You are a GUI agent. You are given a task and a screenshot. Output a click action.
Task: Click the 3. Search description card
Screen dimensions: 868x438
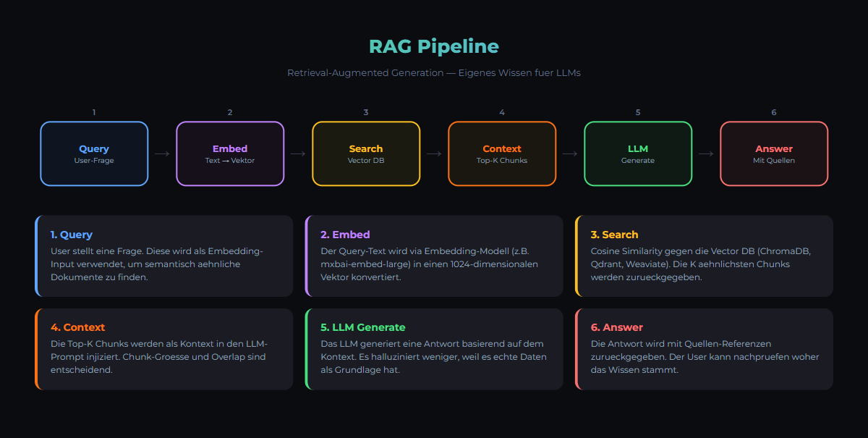704,256
